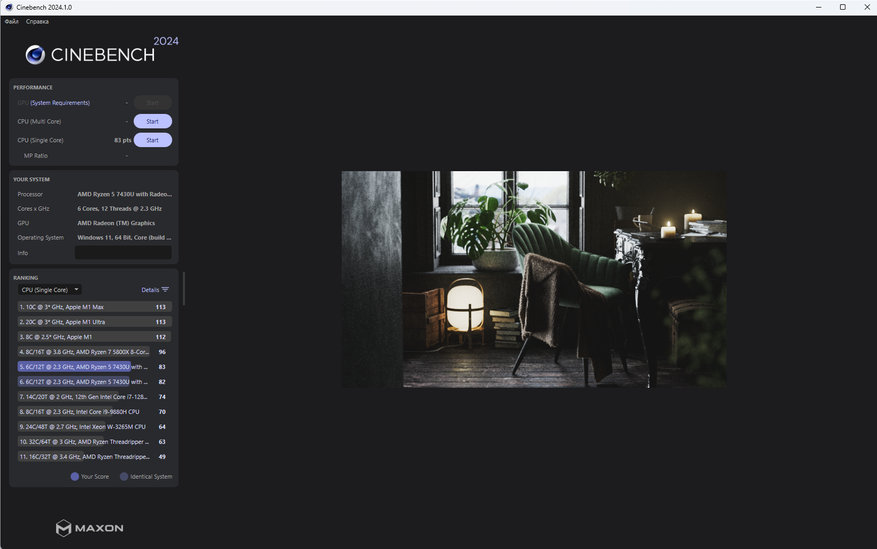Open the GPU System Requirements link
The height and width of the screenshot is (549, 877).
point(60,103)
